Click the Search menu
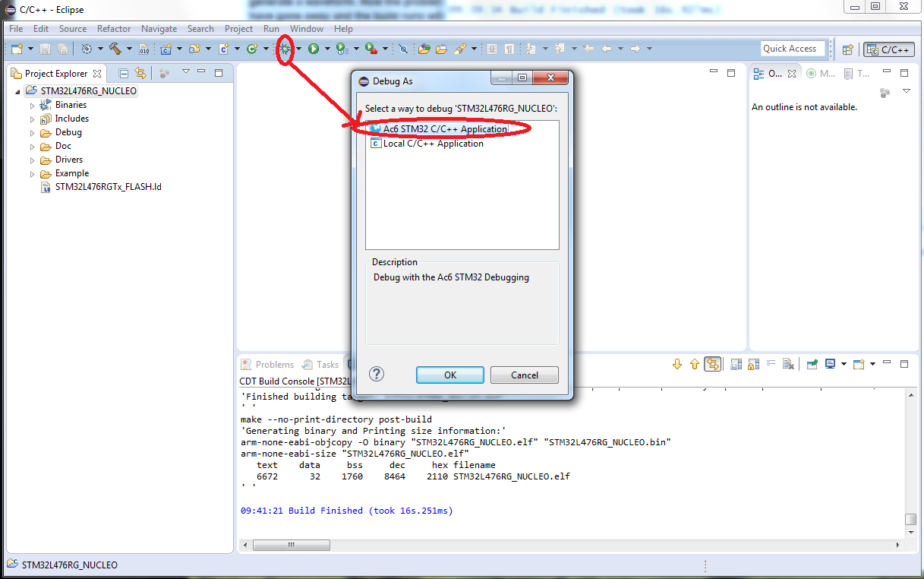924x579 pixels. point(200,29)
